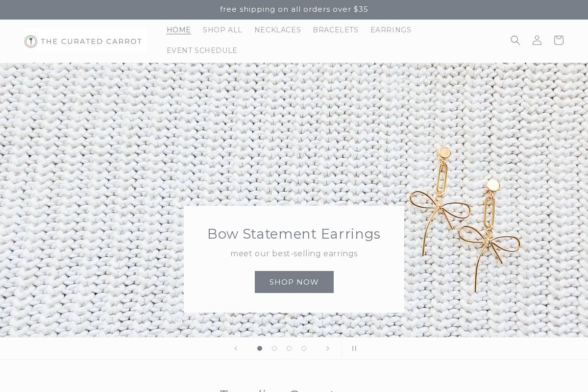Open the account login icon
Screen dimensions: 588x392
coord(537,40)
